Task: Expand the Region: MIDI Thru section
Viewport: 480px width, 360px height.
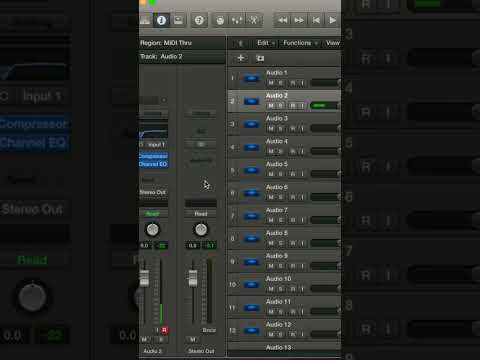Action: [x=182, y=43]
